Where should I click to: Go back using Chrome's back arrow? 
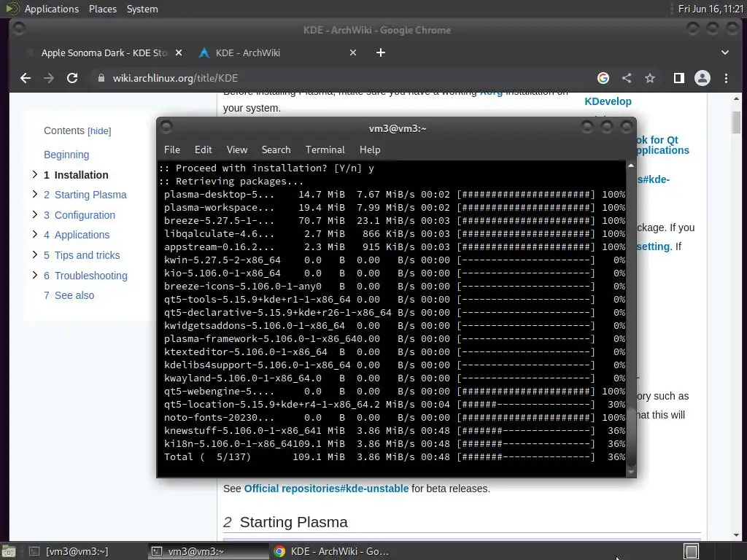(x=26, y=78)
